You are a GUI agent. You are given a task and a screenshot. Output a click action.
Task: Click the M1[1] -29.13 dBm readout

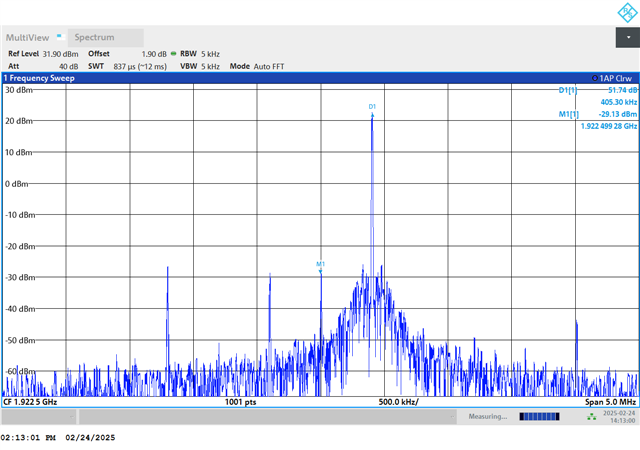click(598, 114)
